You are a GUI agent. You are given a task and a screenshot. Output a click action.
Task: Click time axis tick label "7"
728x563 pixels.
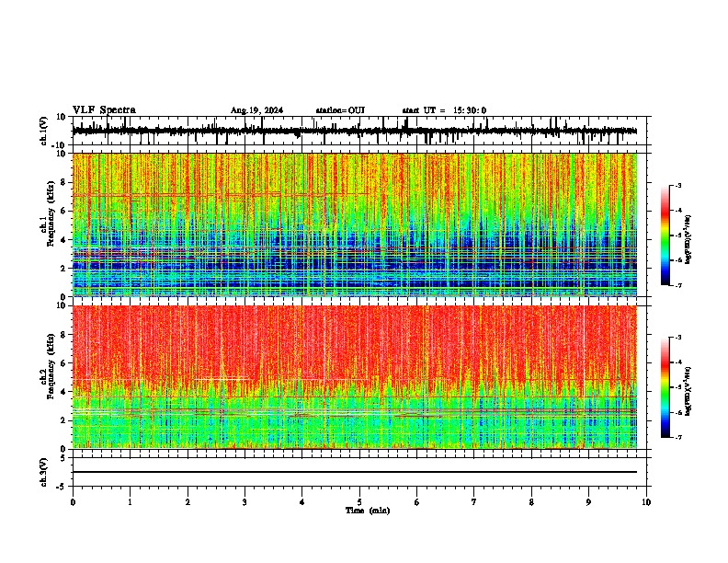474,502
